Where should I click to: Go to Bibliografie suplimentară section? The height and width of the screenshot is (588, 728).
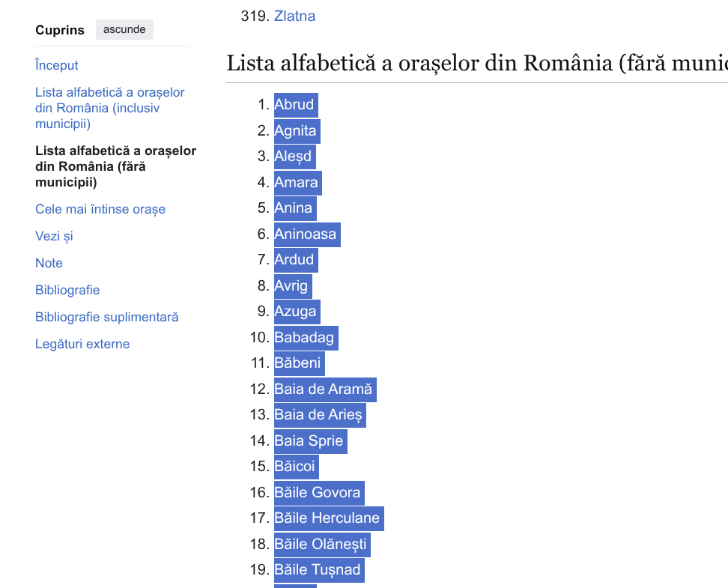(106, 318)
